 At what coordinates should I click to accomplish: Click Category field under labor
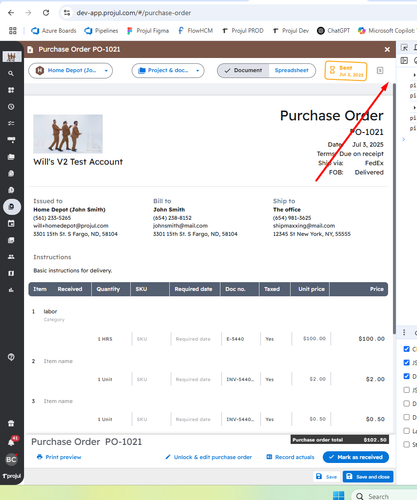(54, 320)
